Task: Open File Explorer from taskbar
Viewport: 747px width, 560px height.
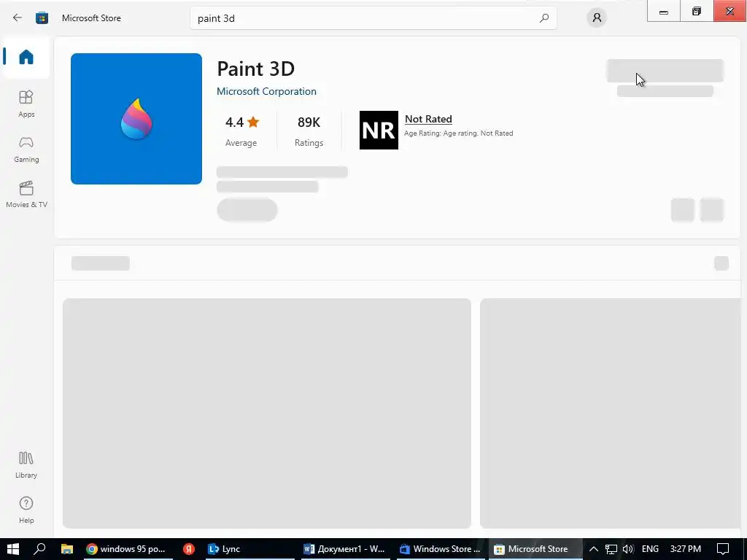Action: click(x=66, y=549)
